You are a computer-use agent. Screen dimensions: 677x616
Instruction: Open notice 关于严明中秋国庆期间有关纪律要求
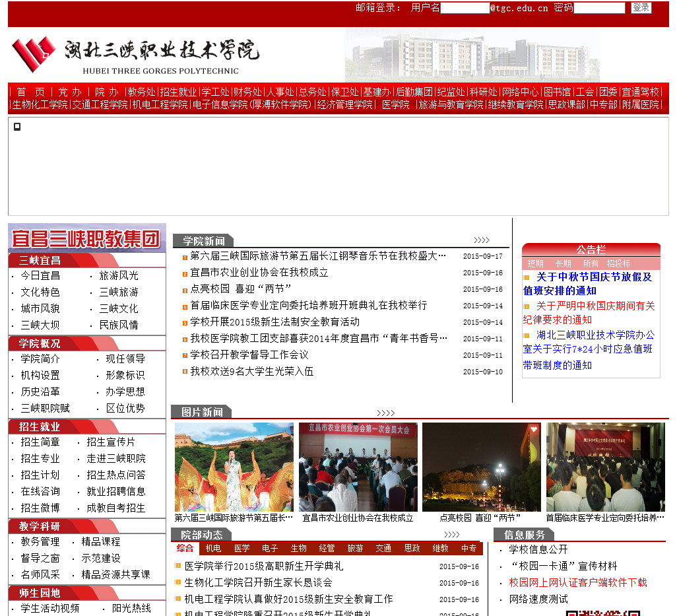(589, 313)
